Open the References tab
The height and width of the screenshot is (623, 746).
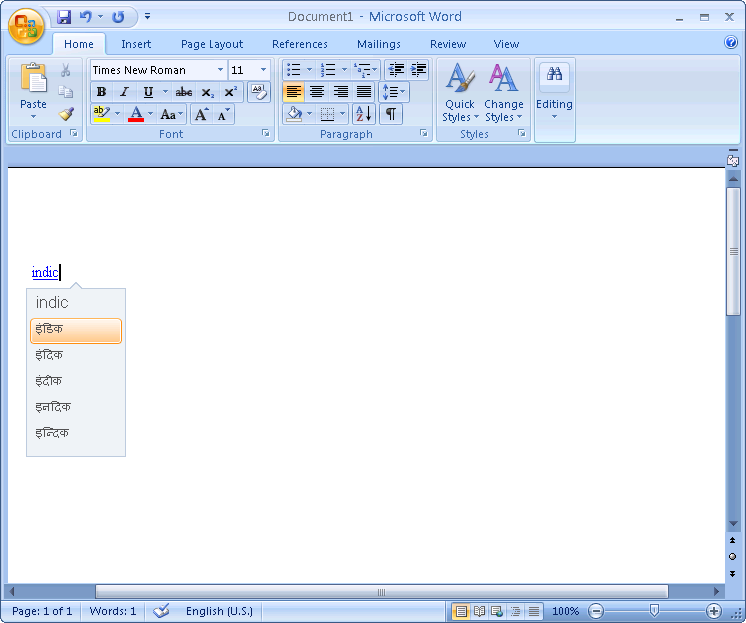300,44
